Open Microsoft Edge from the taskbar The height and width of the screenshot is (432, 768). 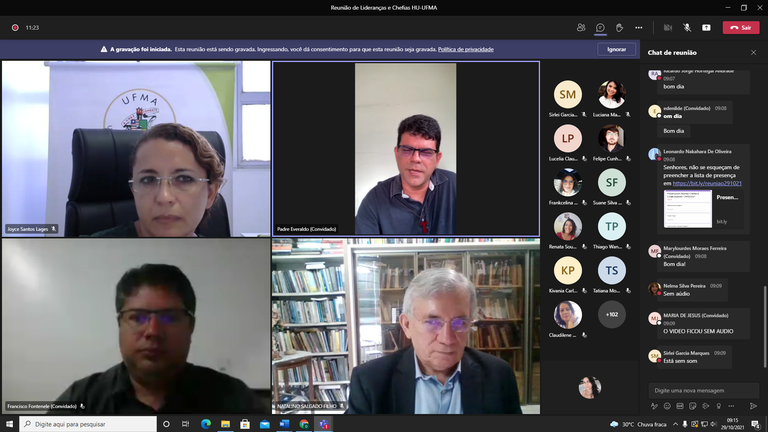tap(206, 424)
